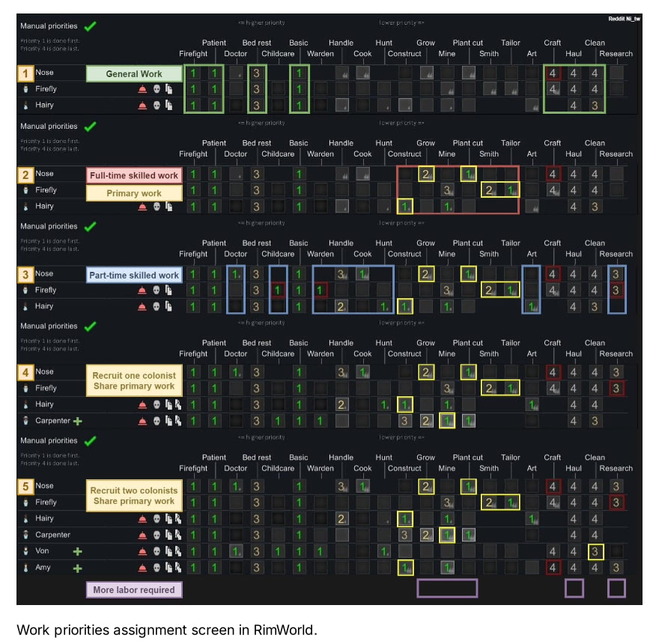
Task: Paste work priorities onto Von
Action: (x=177, y=551)
